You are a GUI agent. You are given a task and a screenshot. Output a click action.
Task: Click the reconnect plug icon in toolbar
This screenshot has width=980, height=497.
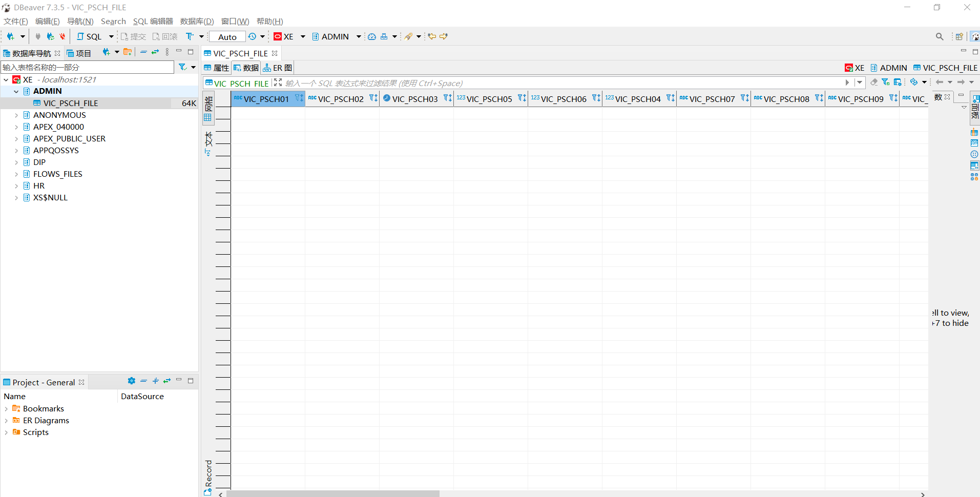(x=50, y=36)
